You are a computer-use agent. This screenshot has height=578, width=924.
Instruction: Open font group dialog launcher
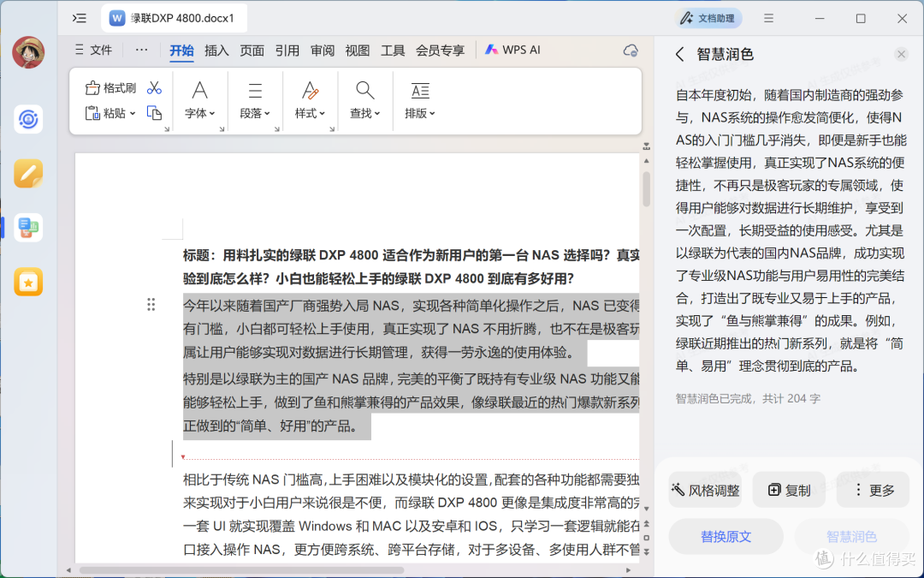point(222,129)
